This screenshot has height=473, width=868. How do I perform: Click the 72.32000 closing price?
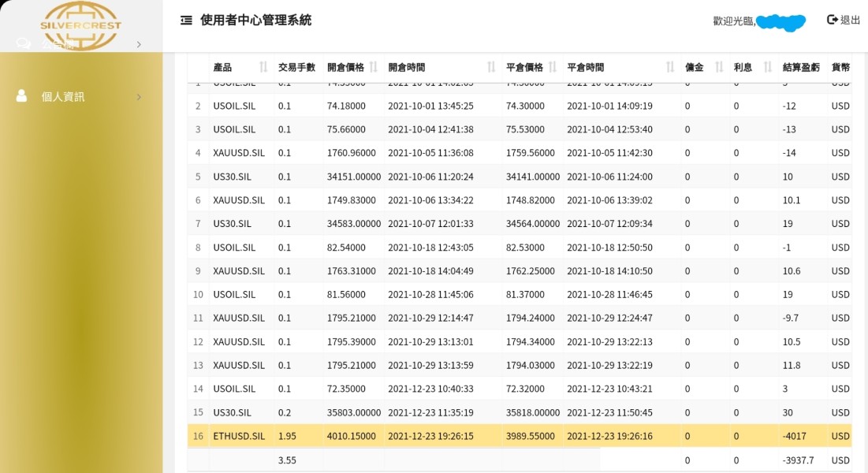coord(525,389)
